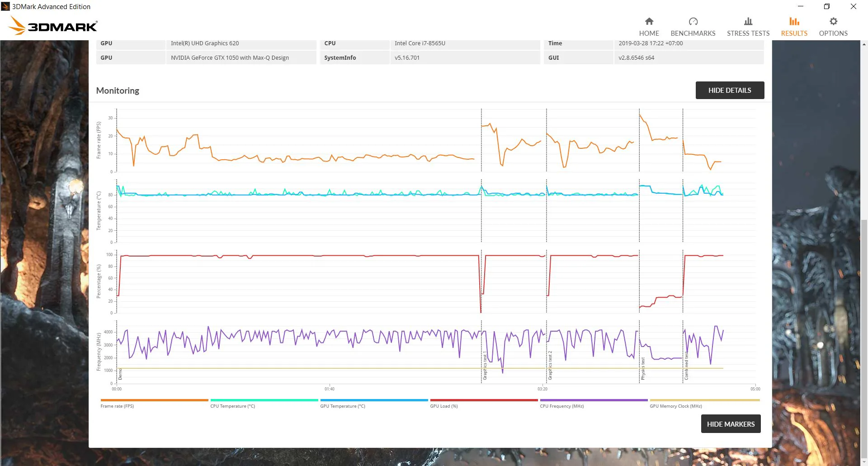Click the scrollbar up arrow
The width and height of the screenshot is (868, 466).
[x=864, y=44]
